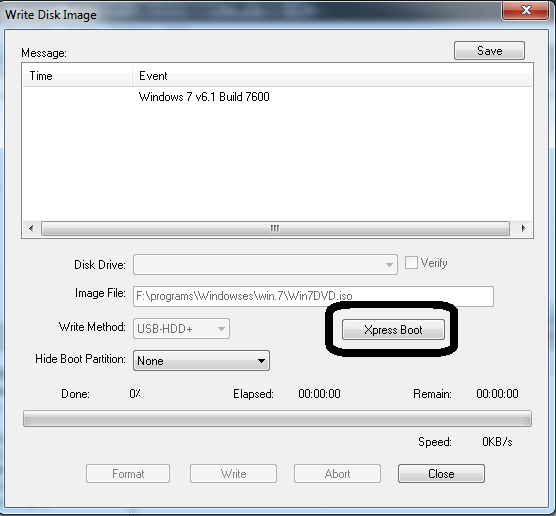Open the Disk Drive dropdown

[265, 264]
